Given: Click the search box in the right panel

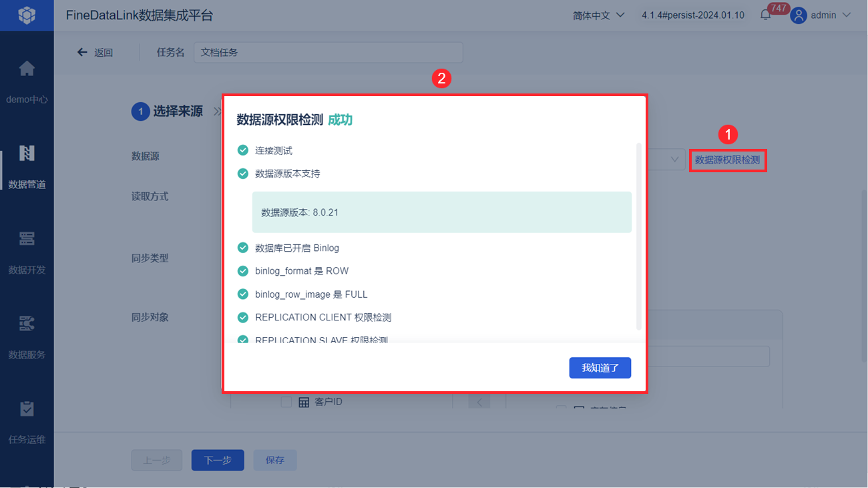Looking at the screenshot, I should coord(708,356).
